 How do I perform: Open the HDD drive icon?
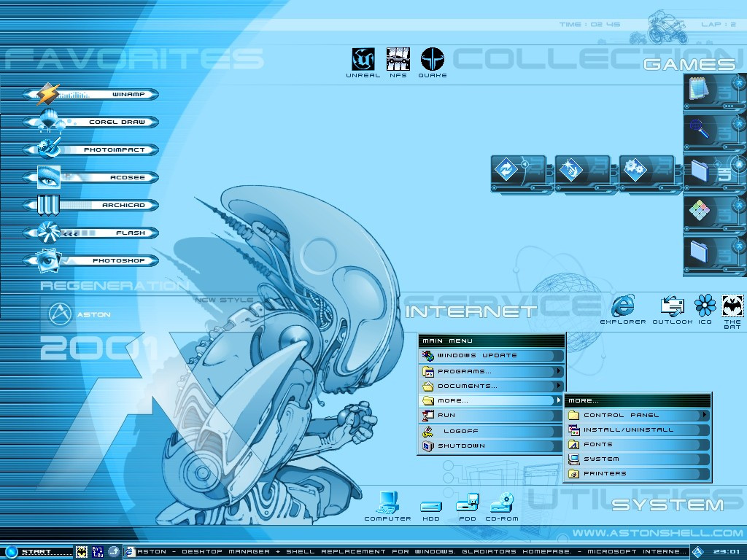(x=431, y=510)
